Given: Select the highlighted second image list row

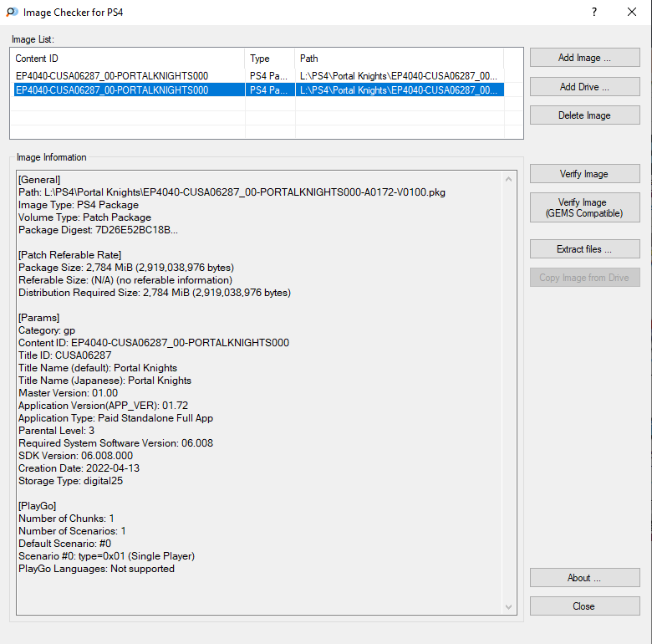Looking at the screenshot, I should click(258, 89).
